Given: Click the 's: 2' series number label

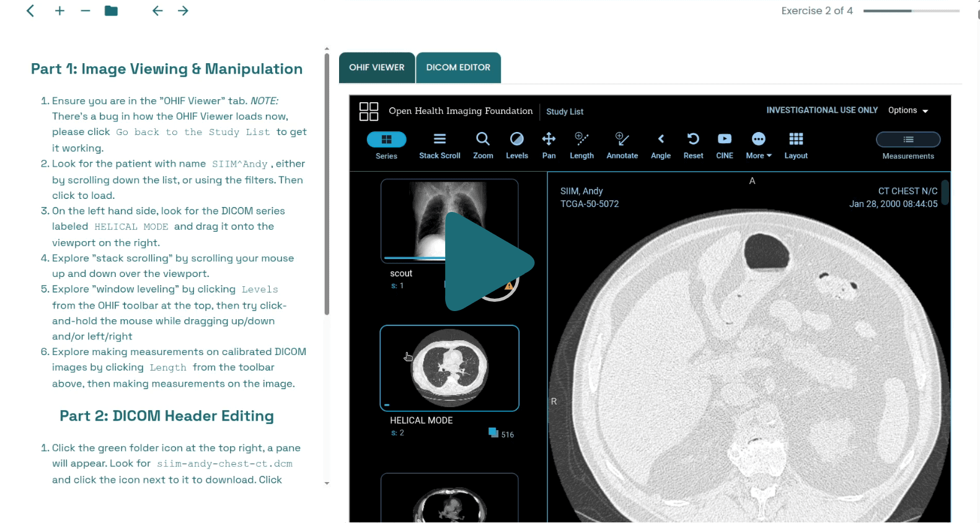Looking at the screenshot, I should (397, 433).
